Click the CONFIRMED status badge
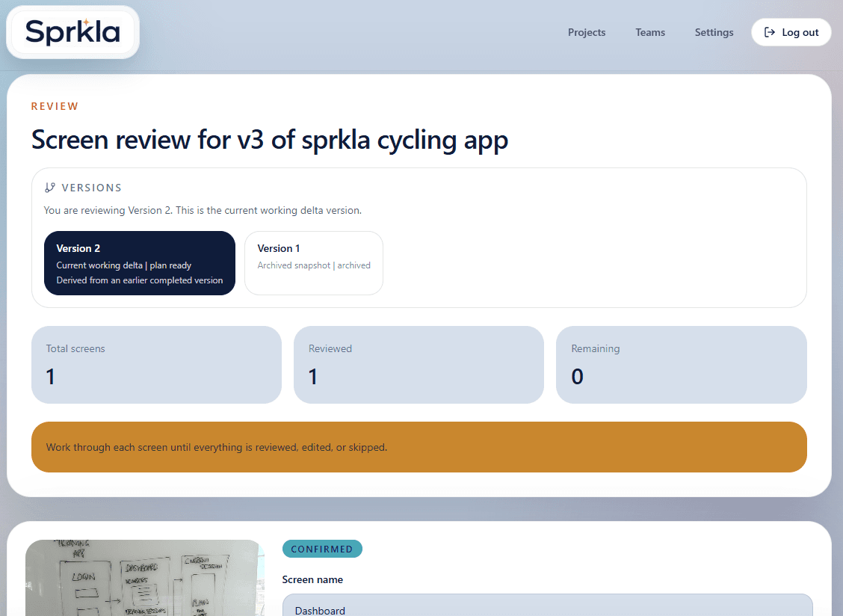 (x=322, y=549)
